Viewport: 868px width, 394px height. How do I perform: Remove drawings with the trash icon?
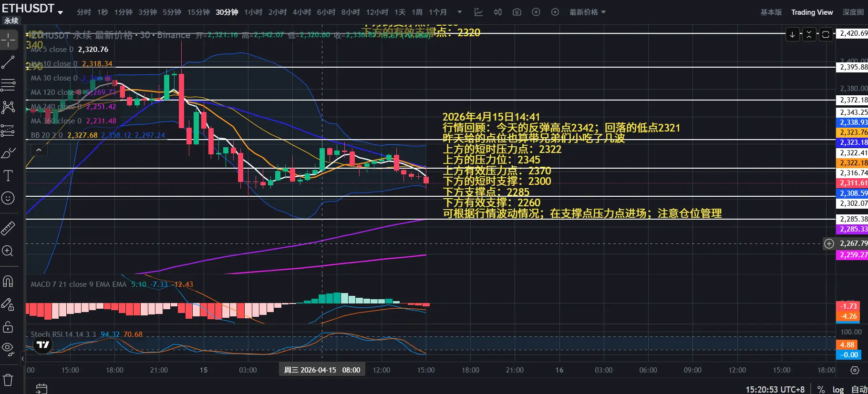pyautogui.click(x=9, y=380)
